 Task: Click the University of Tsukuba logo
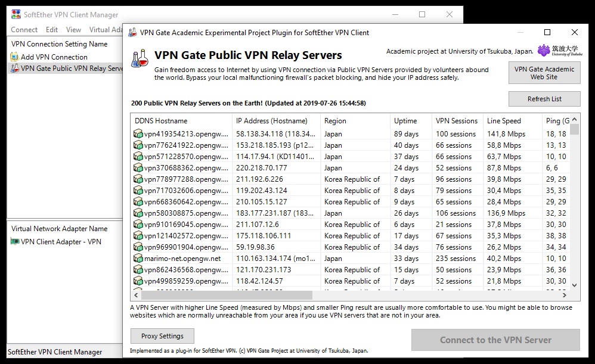pos(559,51)
